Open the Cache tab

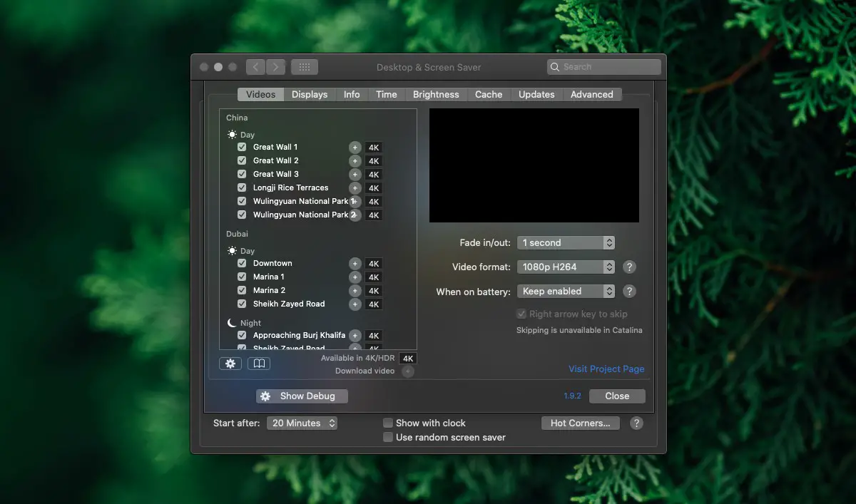coord(489,94)
